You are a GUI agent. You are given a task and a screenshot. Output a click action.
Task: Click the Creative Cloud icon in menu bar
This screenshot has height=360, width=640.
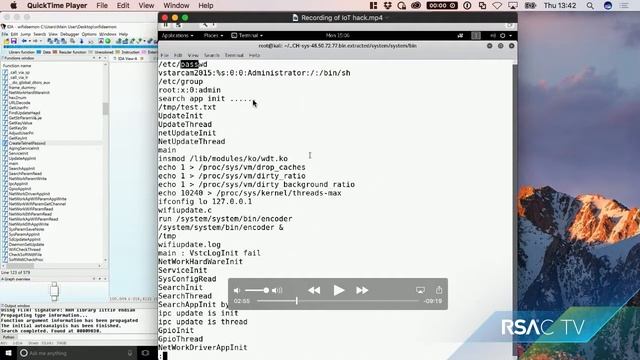click(416, 5)
